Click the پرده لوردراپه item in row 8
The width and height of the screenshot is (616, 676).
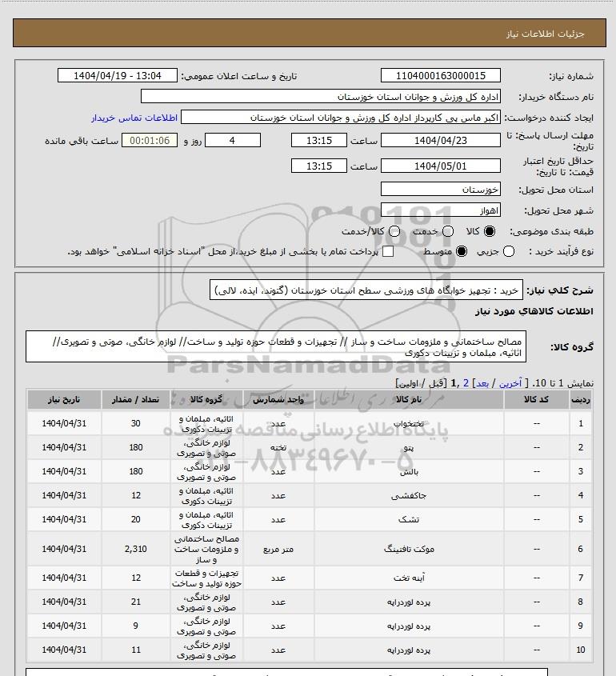409,602
